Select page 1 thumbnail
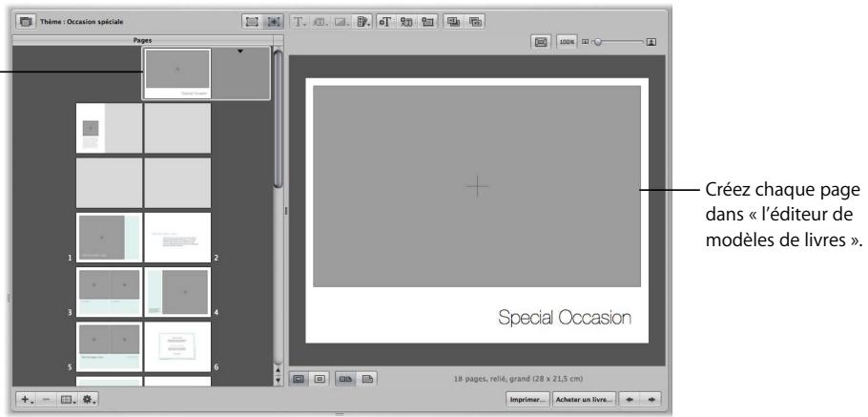The image size is (868, 417). coord(109,237)
